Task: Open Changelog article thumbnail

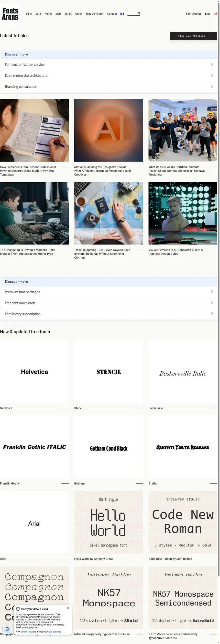Action: point(34,213)
